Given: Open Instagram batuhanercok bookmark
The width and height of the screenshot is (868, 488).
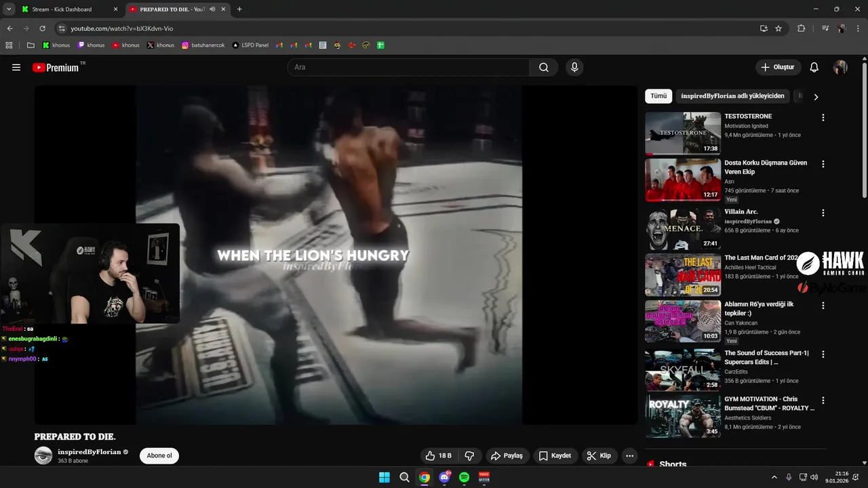Looking at the screenshot, I should pyautogui.click(x=204, y=45).
